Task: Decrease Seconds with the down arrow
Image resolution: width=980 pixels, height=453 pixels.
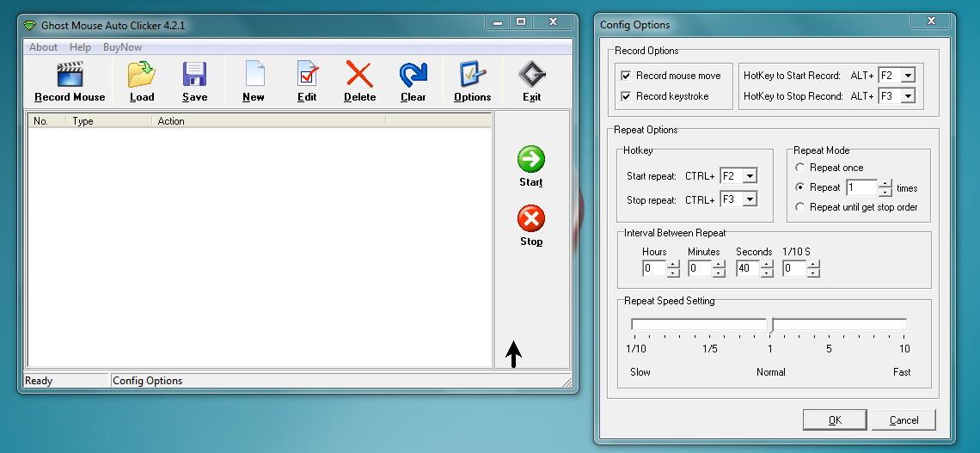Action: 767,273
